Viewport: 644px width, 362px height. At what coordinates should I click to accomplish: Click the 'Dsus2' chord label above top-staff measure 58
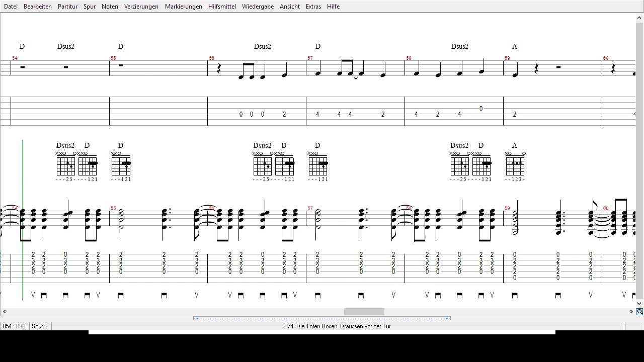(460, 46)
